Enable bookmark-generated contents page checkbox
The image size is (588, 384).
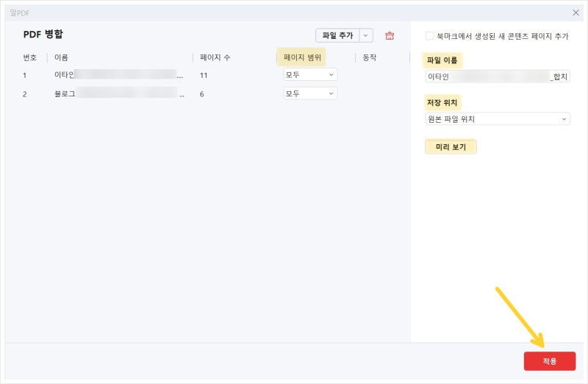[x=429, y=35]
